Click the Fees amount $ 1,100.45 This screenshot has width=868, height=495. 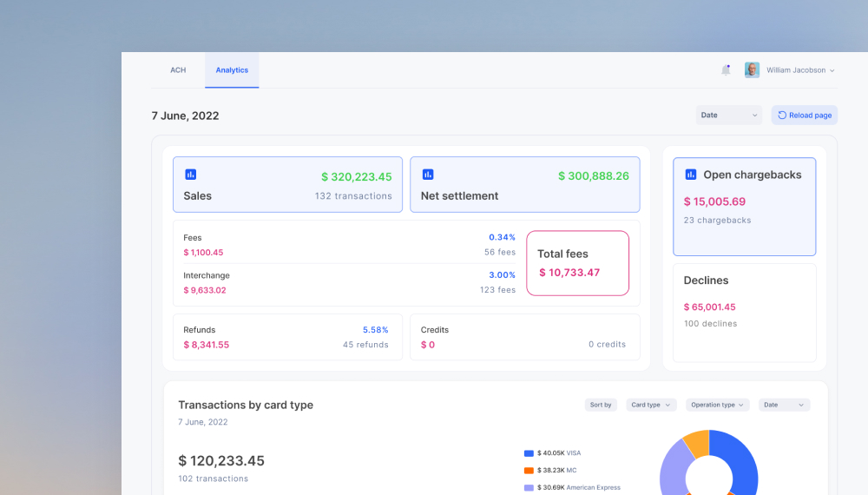pyautogui.click(x=203, y=253)
